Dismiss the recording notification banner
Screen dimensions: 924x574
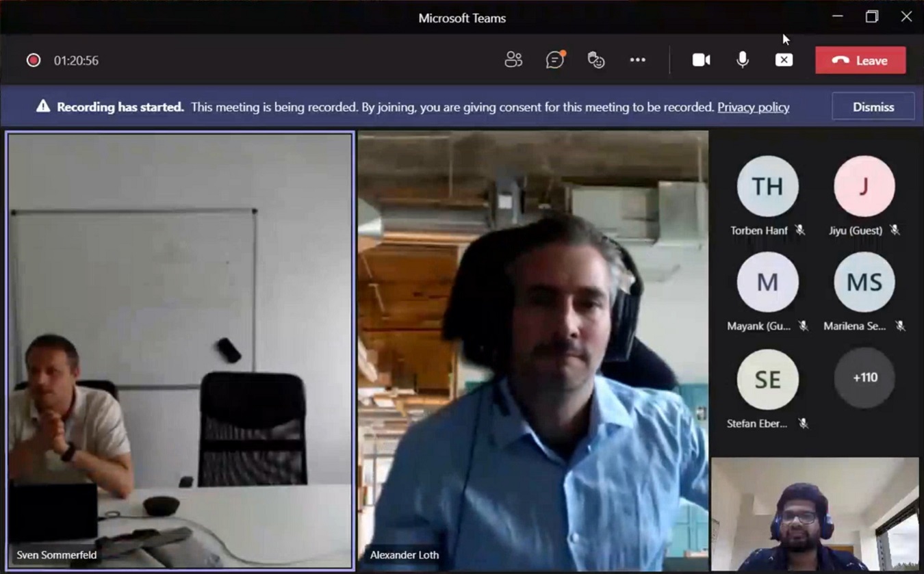873,107
